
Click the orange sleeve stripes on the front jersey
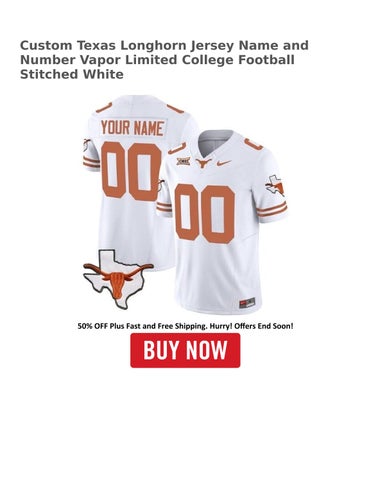pos(273,210)
